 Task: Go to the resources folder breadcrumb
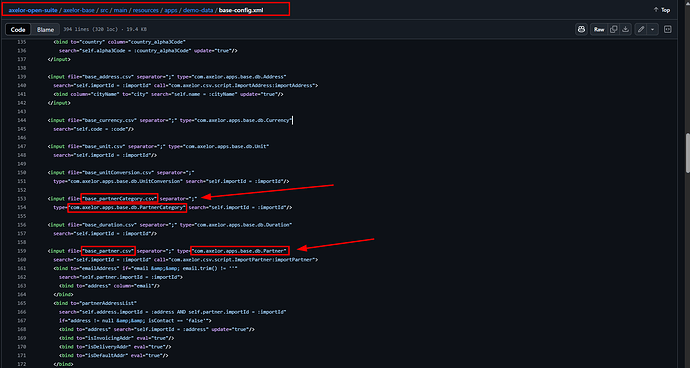145,10
